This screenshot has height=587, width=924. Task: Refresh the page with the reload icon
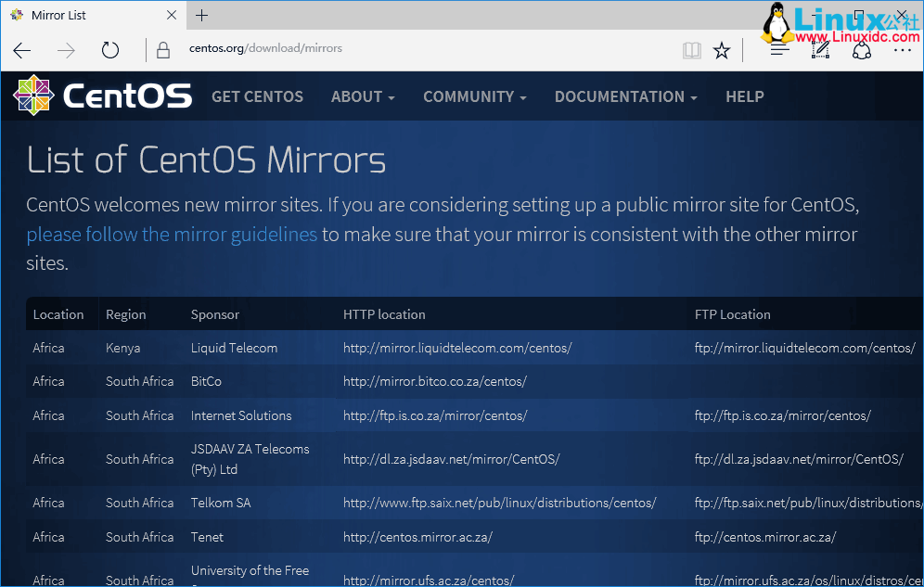pos(110,50)
